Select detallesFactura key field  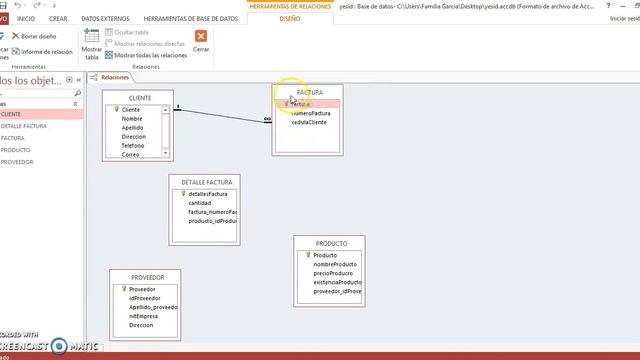tap(208, 194)
